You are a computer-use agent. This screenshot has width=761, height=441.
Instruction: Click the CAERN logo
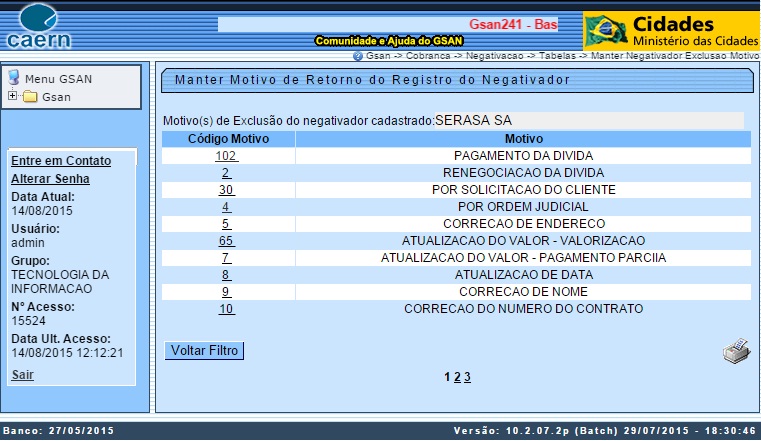[x=39, y=25]
